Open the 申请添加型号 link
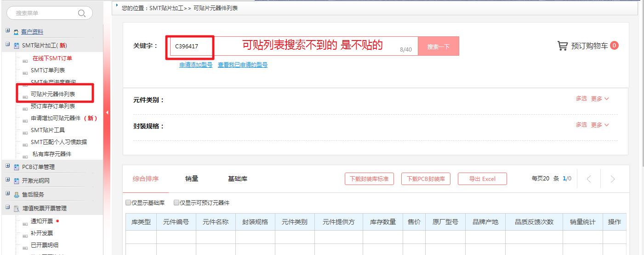 [196, 65]
